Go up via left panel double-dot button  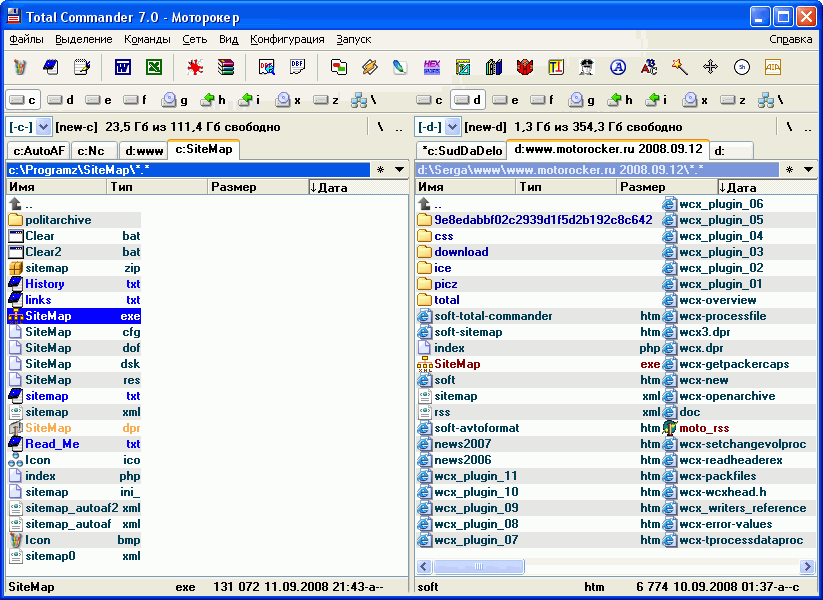pos(399,127)
